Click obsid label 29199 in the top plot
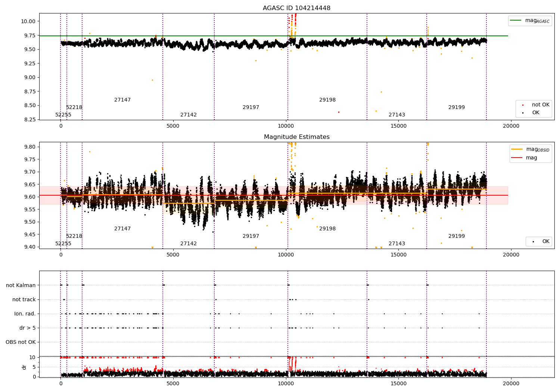560x392 pixels. click(x=457, y=107)
